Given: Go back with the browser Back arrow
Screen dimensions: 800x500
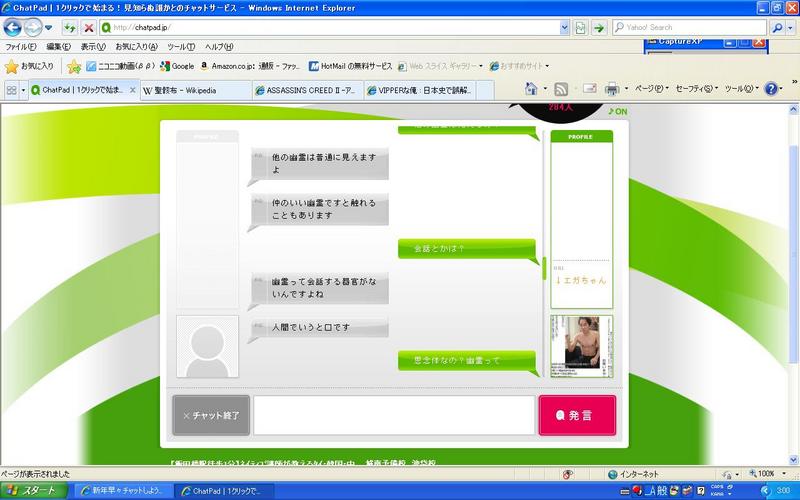Looking at the screenshot, I should [x=12, y=27].
